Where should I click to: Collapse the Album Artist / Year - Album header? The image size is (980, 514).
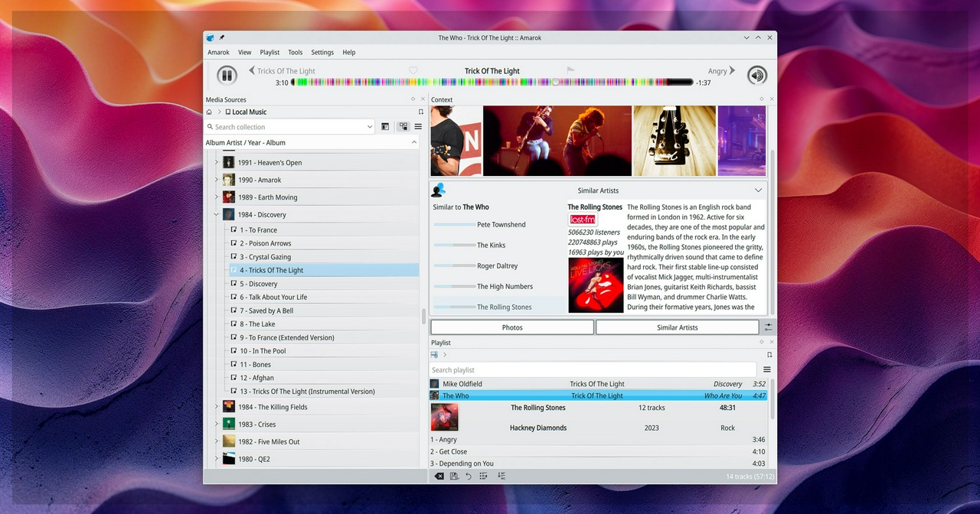click(x=414, y=142)
